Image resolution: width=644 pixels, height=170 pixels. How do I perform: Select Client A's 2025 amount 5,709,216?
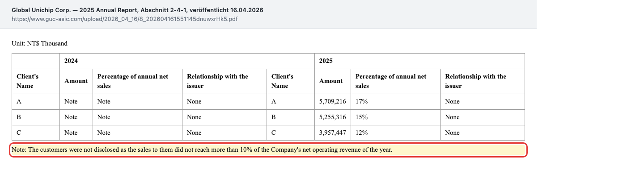click(x=332, y=101)
